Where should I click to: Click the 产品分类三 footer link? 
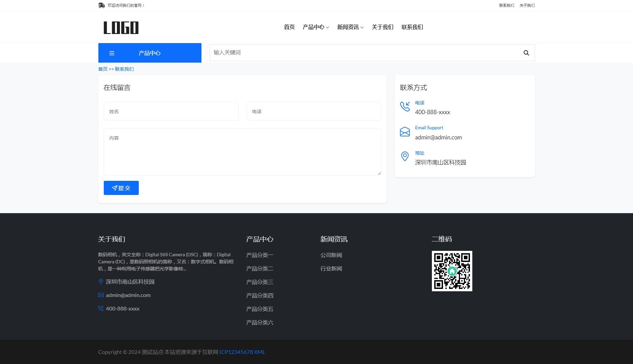point(259,282)
